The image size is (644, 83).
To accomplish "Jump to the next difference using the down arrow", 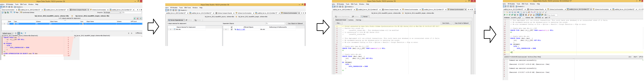I will (132, 33).
